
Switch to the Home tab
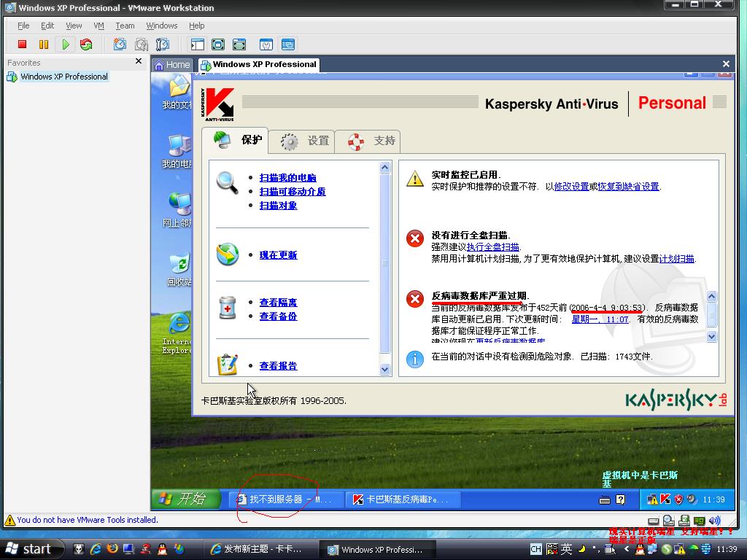tap(172, 65)
